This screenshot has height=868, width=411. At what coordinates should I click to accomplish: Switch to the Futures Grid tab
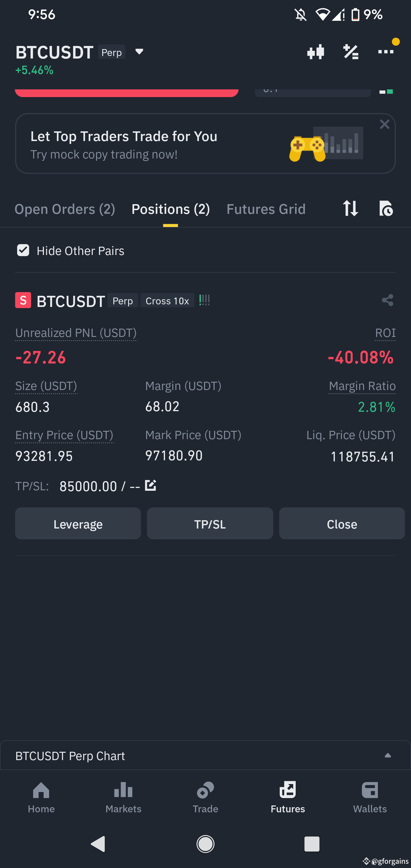pos(266,209)
